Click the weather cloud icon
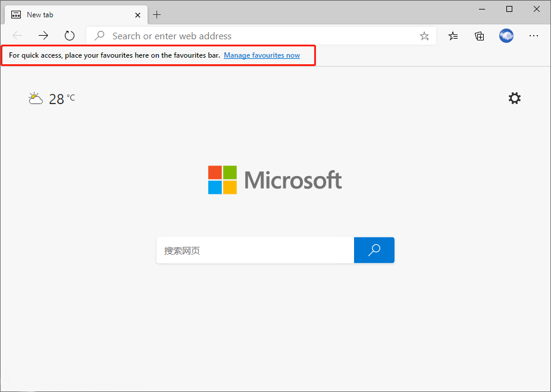 [x=36, y=99]
